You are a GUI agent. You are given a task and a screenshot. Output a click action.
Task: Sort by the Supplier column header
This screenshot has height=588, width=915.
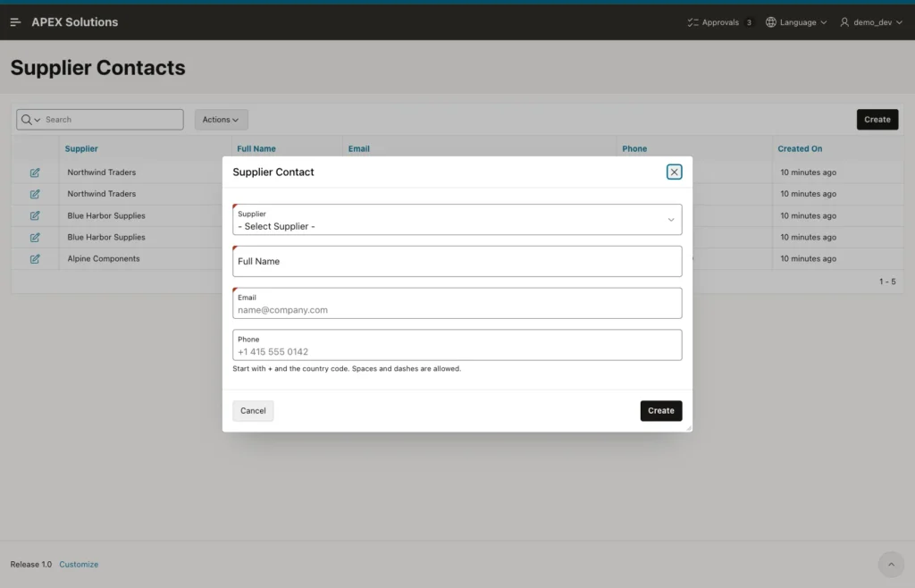point(81,148)
